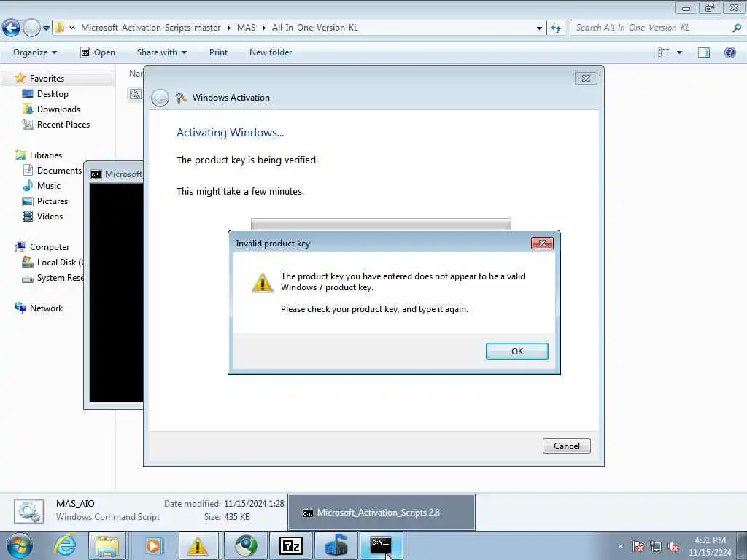Open Desktop in Favorites
Viewport: 747px width, 560px height.
[53, 94]
